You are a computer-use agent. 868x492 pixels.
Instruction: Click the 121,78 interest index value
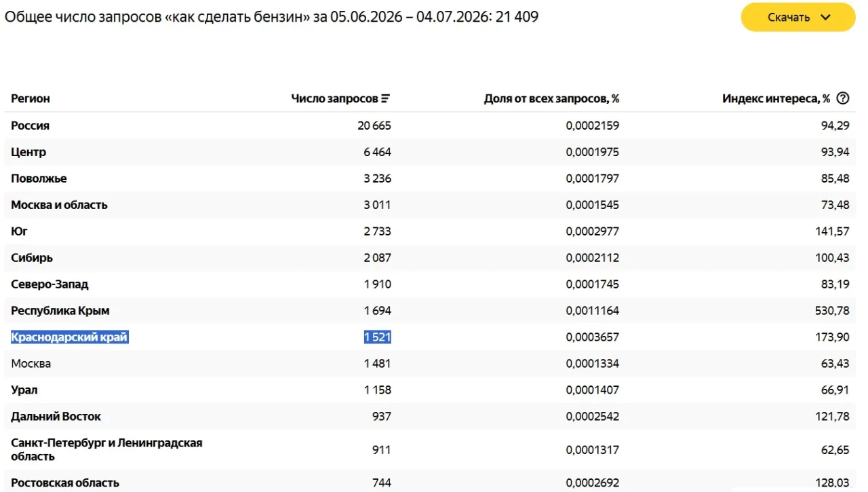(833, 417)
